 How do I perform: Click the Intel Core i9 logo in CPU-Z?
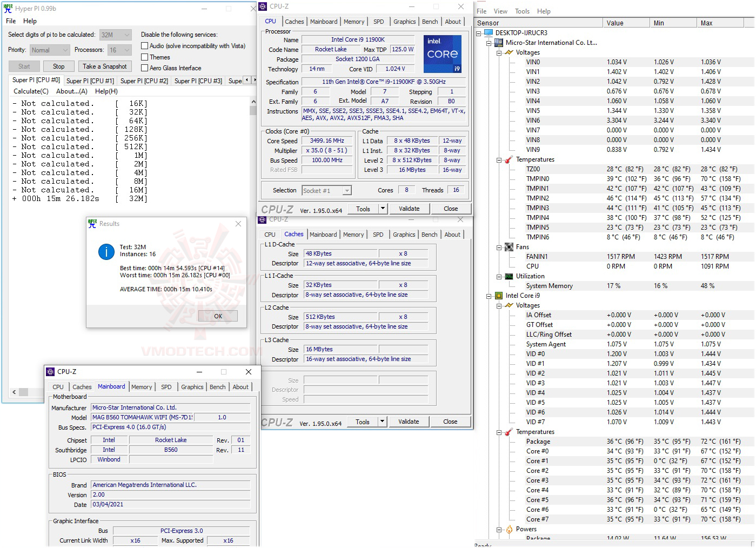click(x=443, y=54)
